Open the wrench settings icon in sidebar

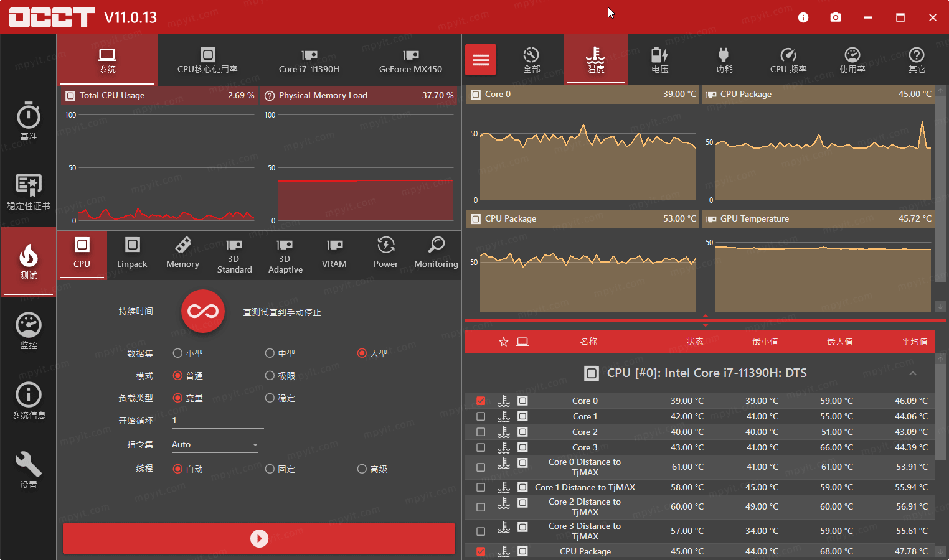click(x=29, y=470)
